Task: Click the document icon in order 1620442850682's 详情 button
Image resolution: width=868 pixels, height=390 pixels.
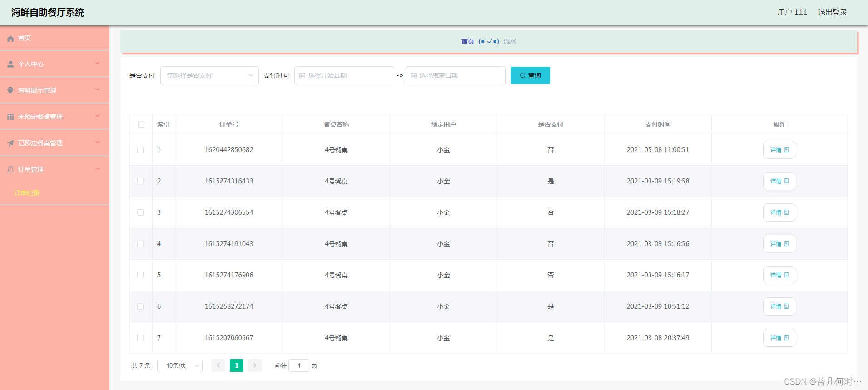Action: tap(786, 150)
